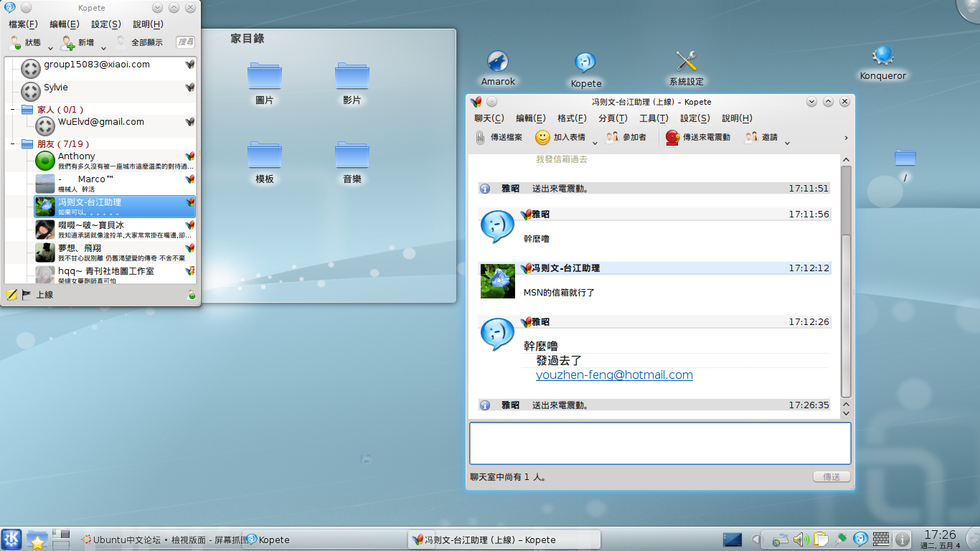
Task: Click Anthony's green online status icon
Action: tap(45, 161)
